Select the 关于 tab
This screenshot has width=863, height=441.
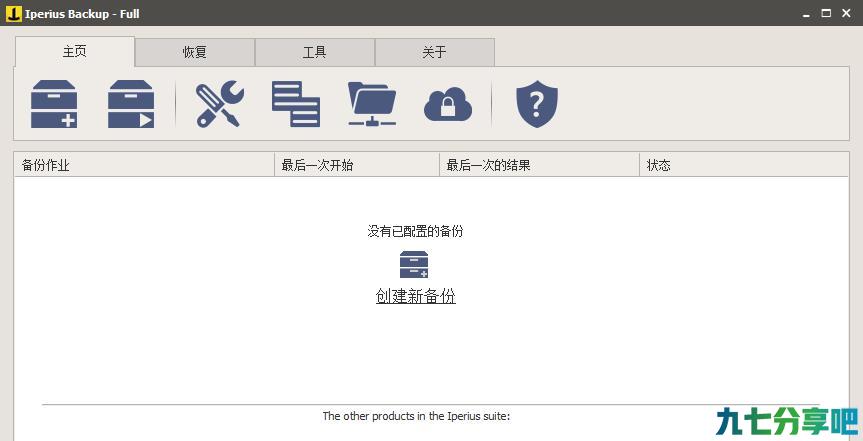tap(435, 52)
